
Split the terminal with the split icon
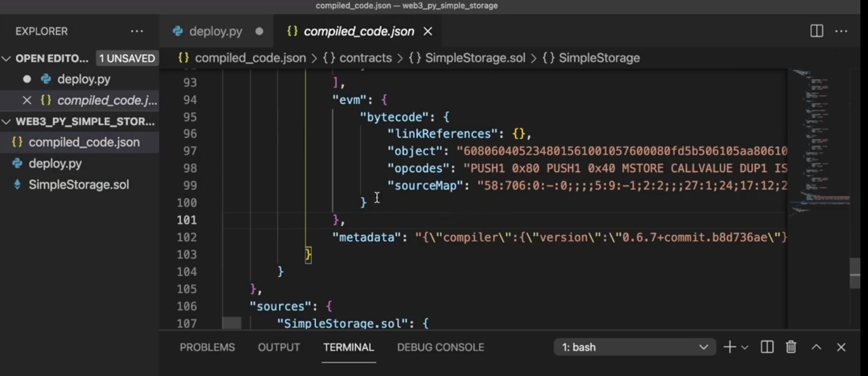pos(767,347)
